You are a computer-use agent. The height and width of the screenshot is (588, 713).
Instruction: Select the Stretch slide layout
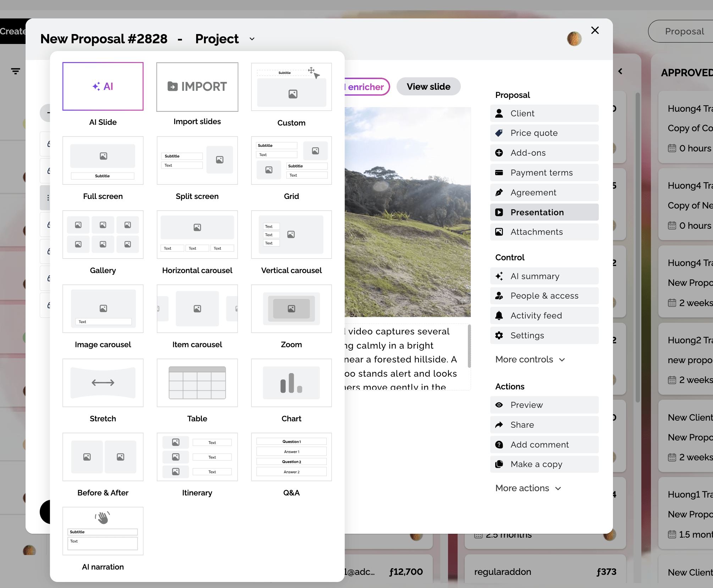click(103, 383)
